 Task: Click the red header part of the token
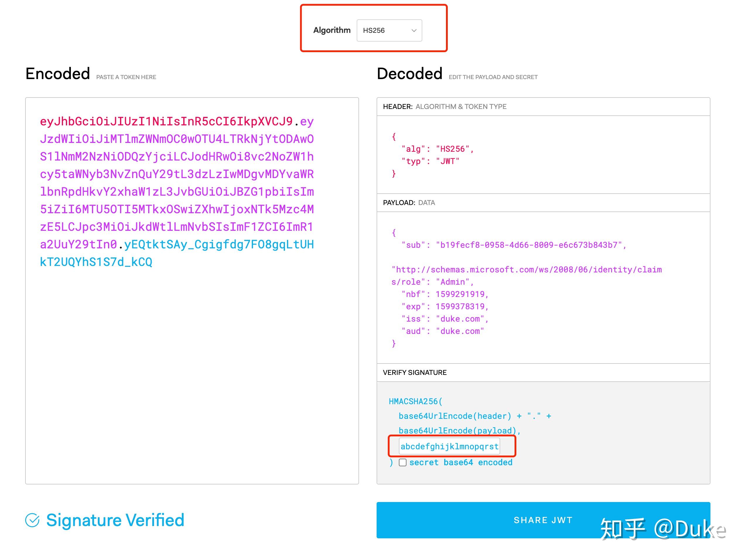[x=166, y=121]
